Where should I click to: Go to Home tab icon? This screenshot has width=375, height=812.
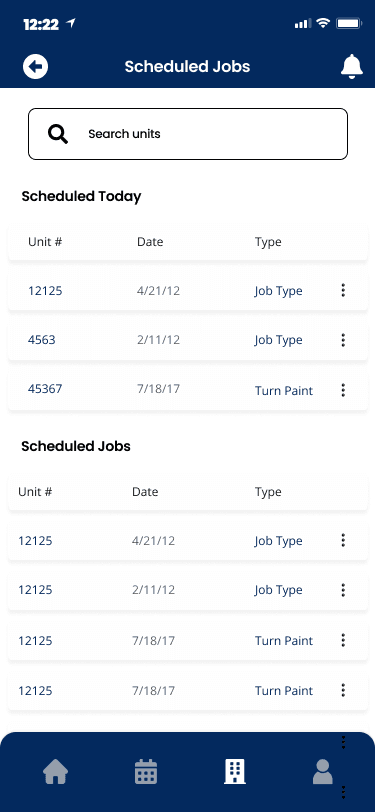pyautogui.click(x=55, y=772)
